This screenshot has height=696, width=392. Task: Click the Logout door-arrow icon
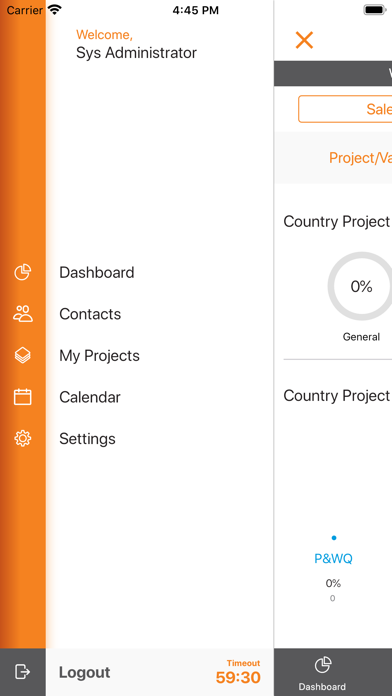[22, 672]
